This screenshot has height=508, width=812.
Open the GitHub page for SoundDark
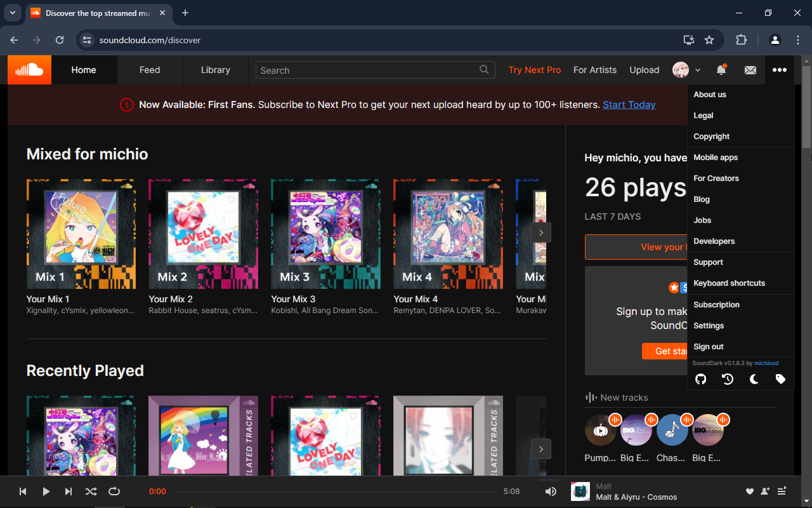pyautogui.click(x=700, y=378)
